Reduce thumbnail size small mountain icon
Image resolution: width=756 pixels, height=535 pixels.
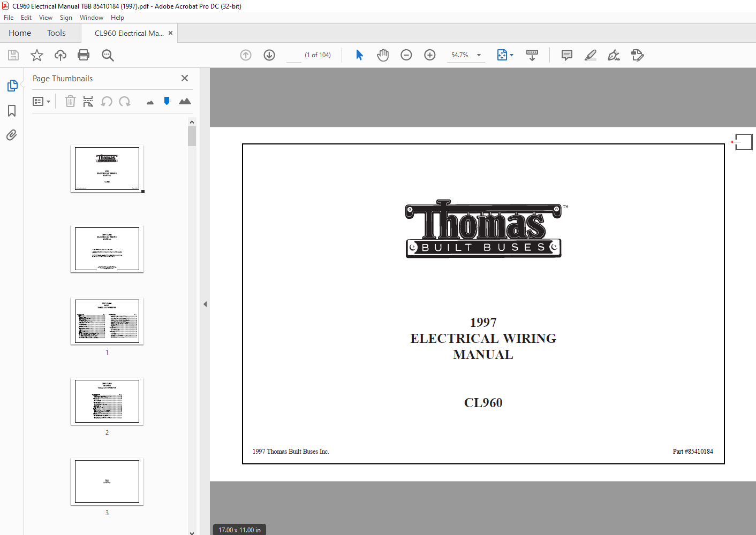[150, 102]
